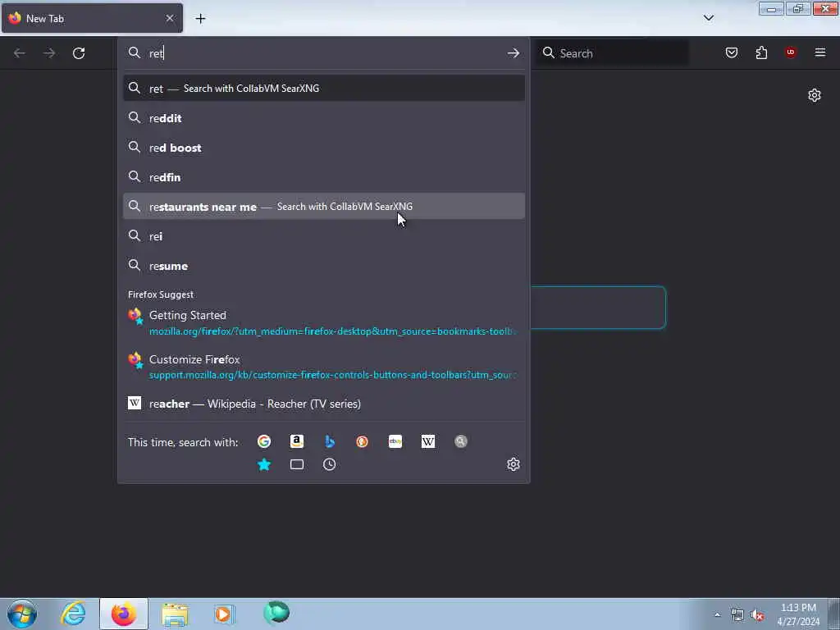840x630 pixels.
Task: Open network tray icon
Action: tap(737, 615)
